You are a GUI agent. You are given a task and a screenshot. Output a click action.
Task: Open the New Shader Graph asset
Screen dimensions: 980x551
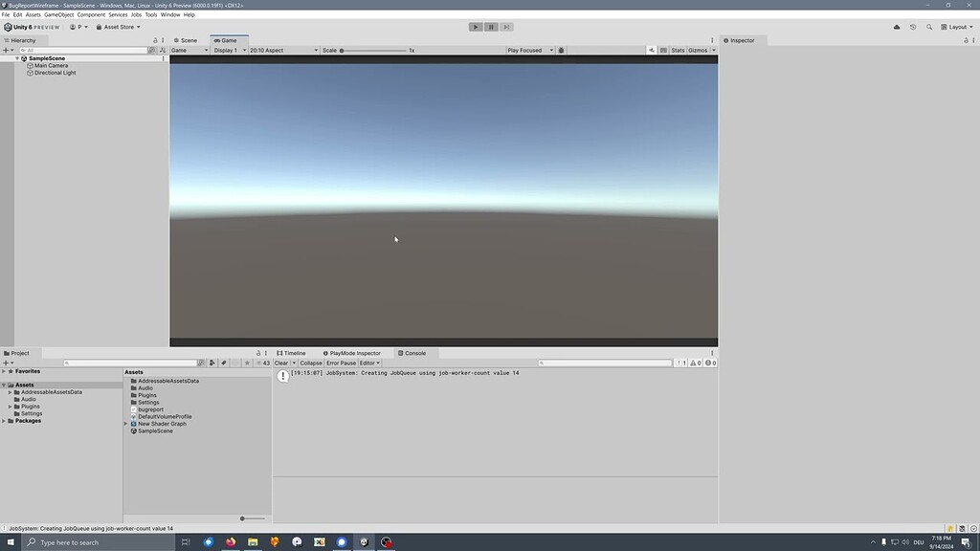tap(163, 423)
